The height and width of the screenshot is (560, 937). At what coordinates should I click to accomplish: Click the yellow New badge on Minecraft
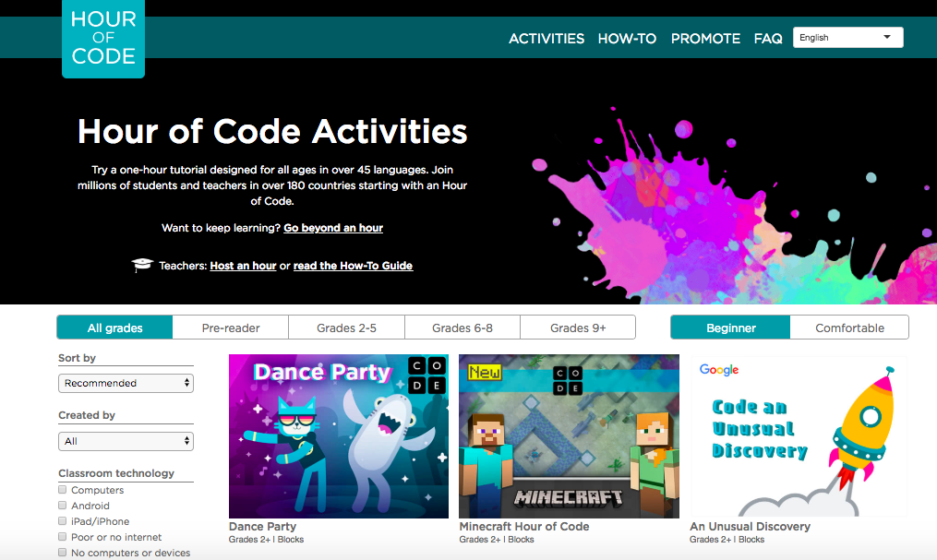484,373
